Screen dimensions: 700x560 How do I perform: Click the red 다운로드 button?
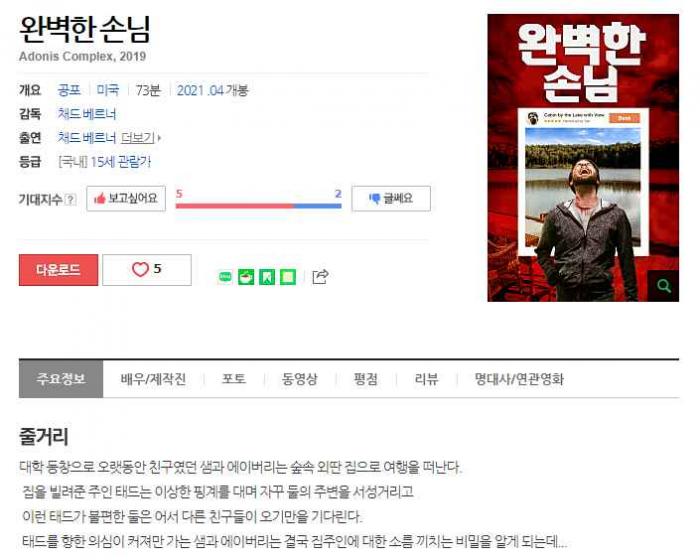58,270
